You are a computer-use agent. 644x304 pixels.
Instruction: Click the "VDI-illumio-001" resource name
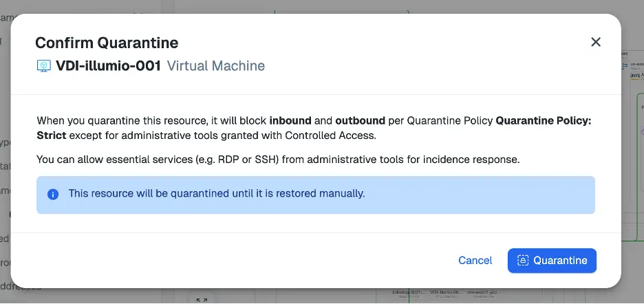[109, 66]
